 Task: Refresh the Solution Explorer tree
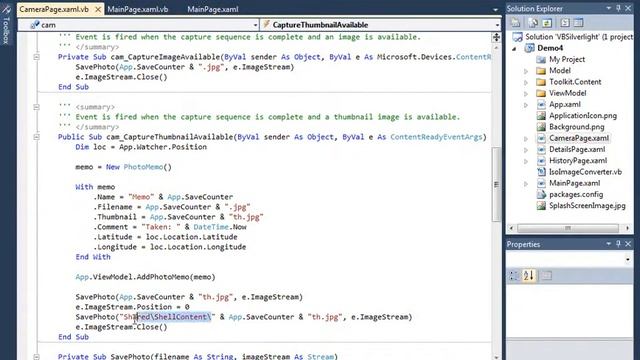pyautogui.click(x=547, y=23)
